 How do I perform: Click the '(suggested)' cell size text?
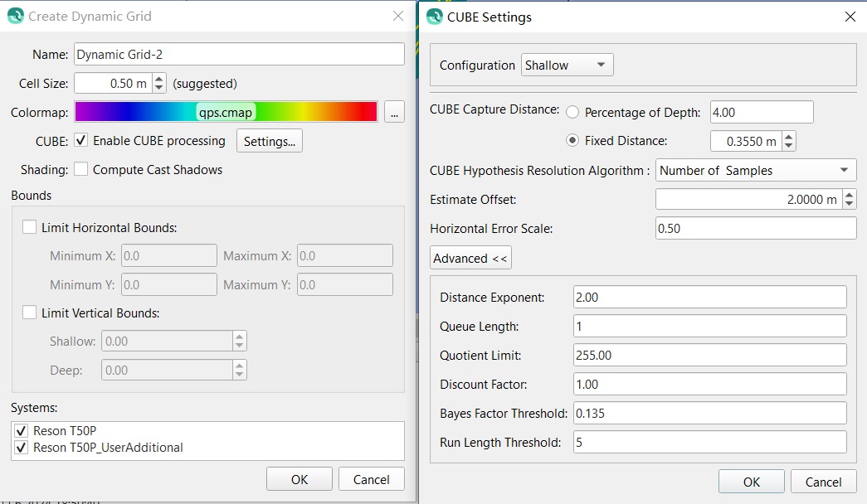click(205, 84)
